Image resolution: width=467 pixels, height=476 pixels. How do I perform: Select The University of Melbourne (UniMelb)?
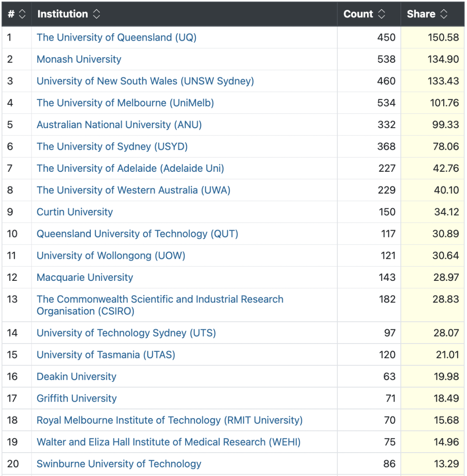coord(125,103)
